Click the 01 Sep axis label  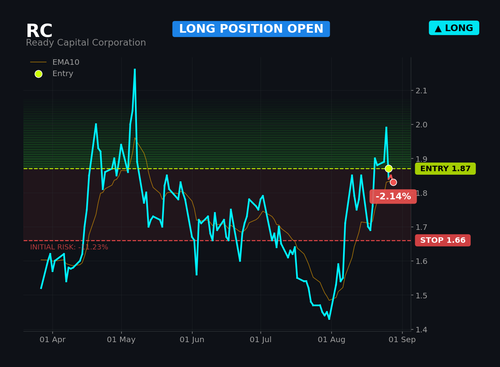[402, 340]
